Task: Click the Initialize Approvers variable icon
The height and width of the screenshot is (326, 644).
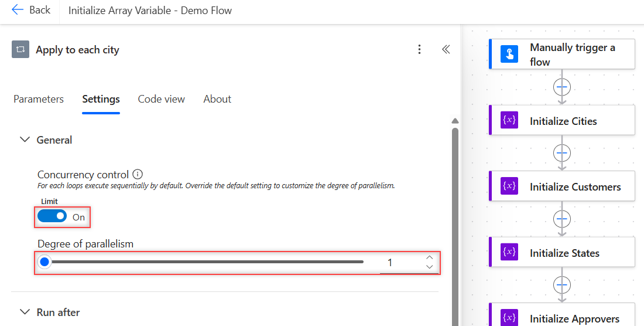Action: 509,317
